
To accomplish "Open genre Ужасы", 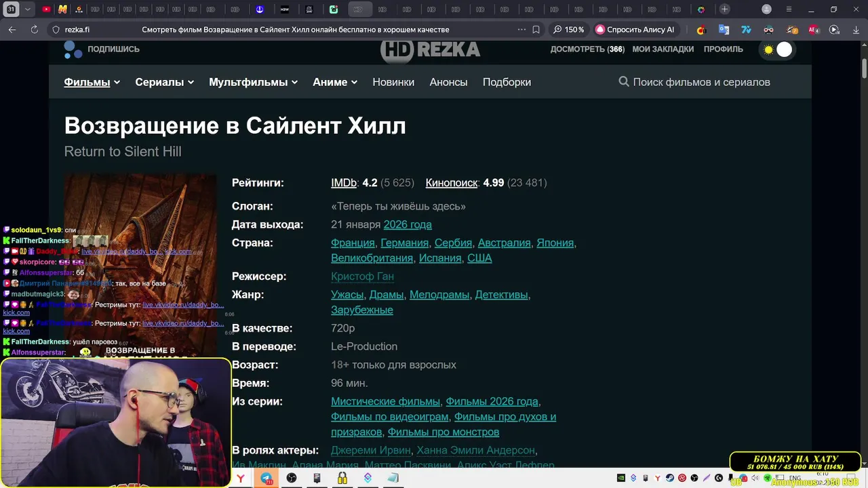I will coord(347,295).
